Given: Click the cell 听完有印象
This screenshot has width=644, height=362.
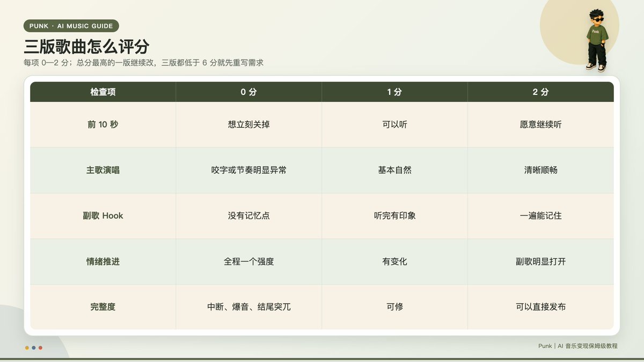Looking at the screenshot, I should click(x=395, y=216).
